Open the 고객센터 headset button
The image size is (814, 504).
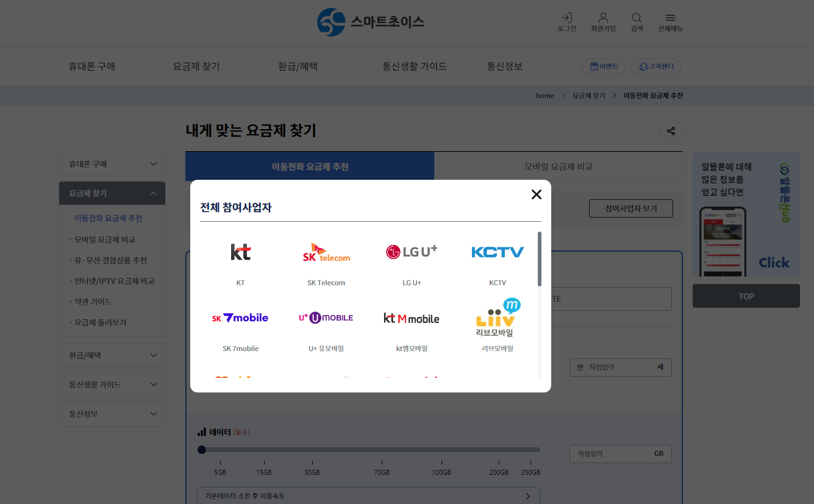pos(655,66)
